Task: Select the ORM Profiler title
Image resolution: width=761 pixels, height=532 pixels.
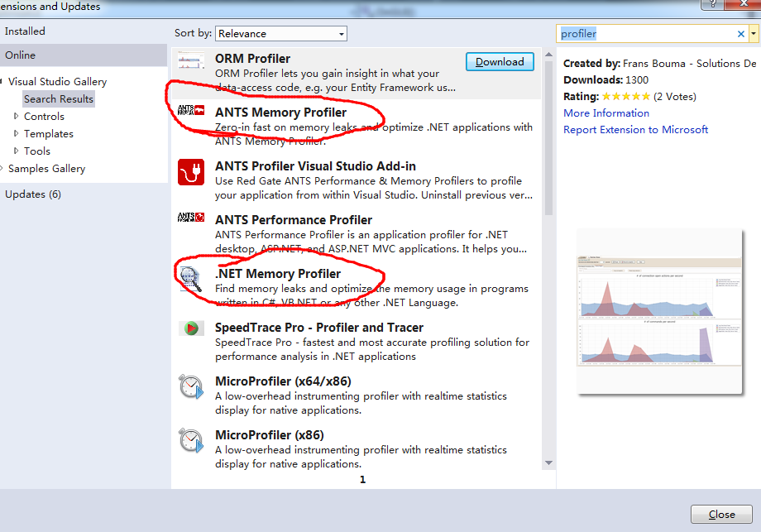Action: [253, 59]
